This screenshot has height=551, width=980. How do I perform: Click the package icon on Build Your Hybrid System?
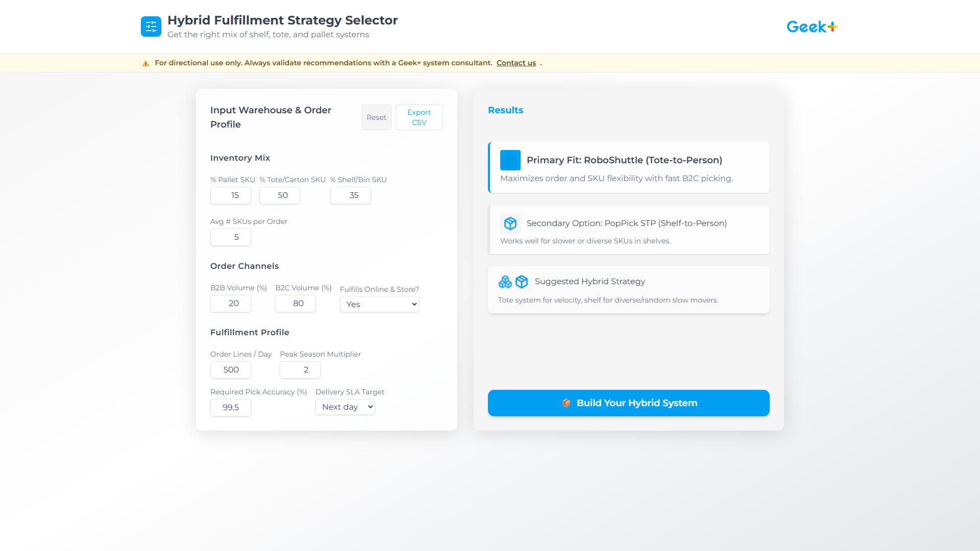[566, 403]
